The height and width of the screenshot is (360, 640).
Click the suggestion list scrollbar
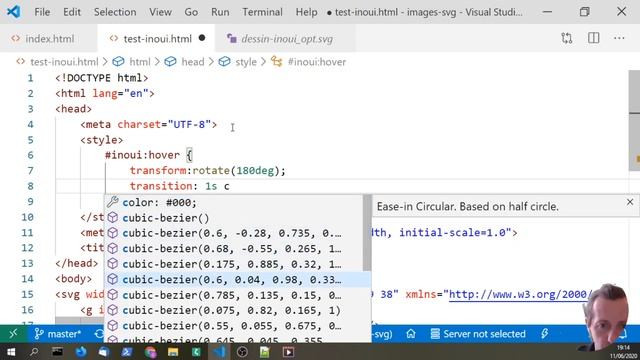pyautogui.click(x=367, y=233)
